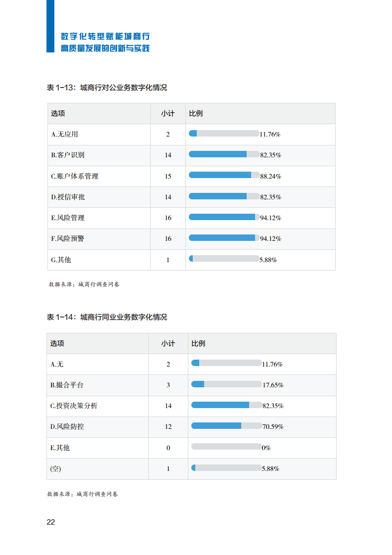Click the progress bar for G.其他
392x555 pixels.
click(x=224, y=259)
